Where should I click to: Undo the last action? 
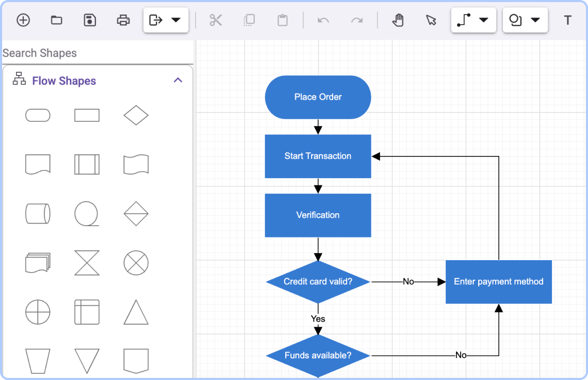(x=323, y=20)
